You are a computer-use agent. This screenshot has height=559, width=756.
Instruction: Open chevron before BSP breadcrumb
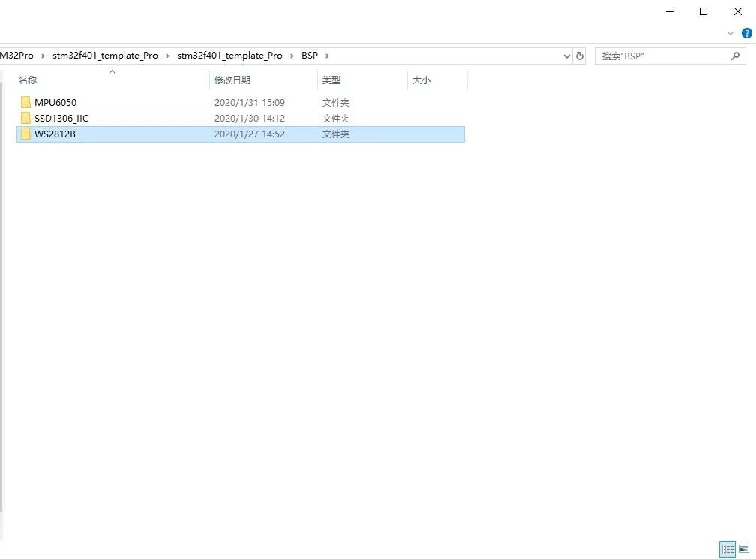(x=292, y=56)
